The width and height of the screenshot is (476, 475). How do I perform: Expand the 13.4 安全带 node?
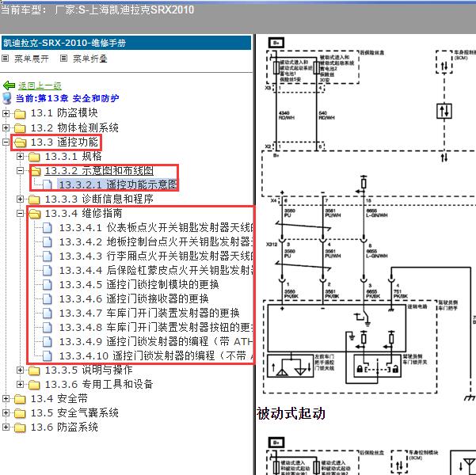pos(6,398)
